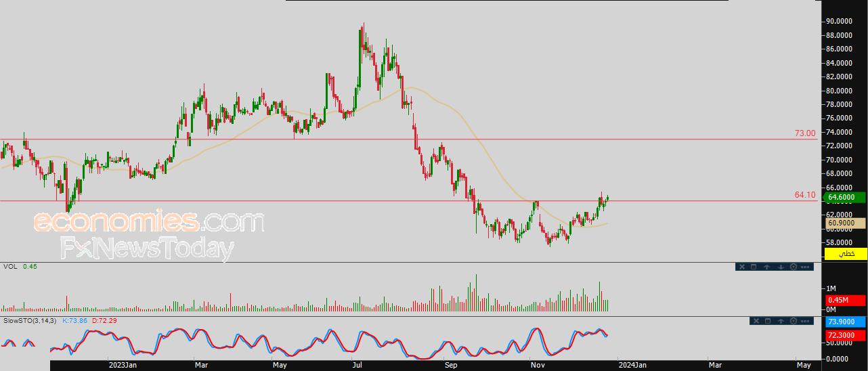The image size is (868, 371).
Task: Open more options on VOL panel
Action: [805, 267]
